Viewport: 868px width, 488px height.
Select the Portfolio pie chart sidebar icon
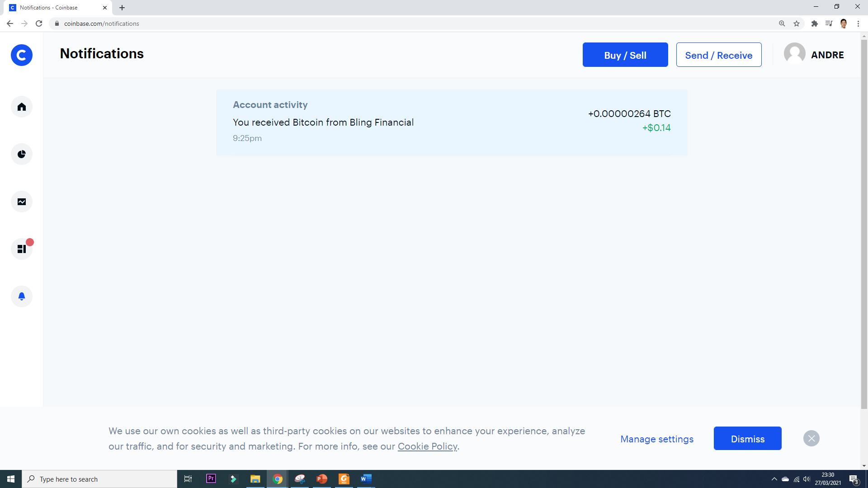[x=21, y=154]
